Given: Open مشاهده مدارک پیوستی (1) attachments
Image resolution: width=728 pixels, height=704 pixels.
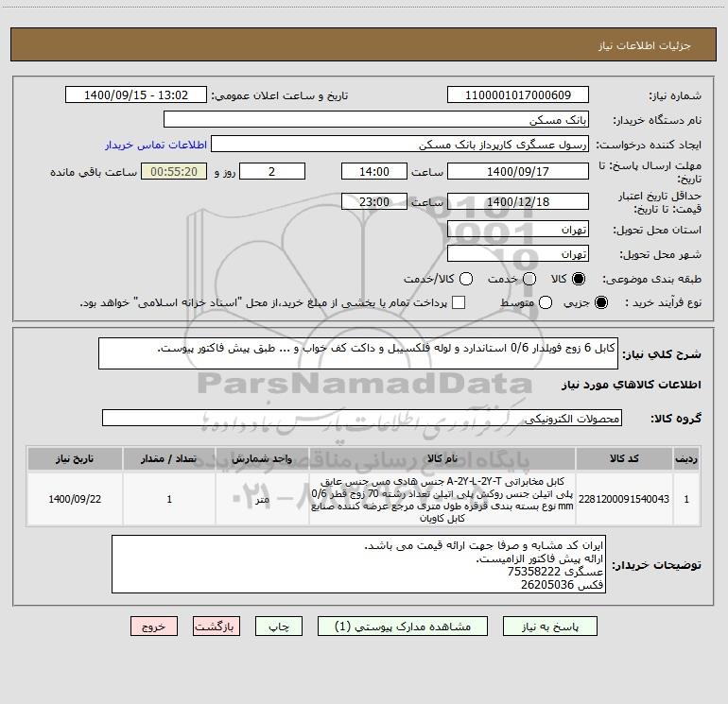Looking at the screenshot, I should [403, 627].
